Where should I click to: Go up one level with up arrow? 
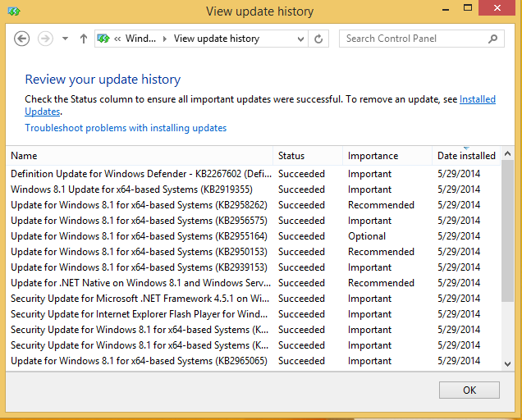[x=84, y=39]
